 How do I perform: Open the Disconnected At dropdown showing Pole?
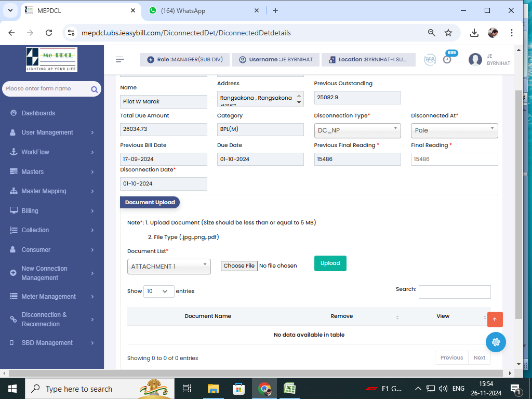[454, 130]
